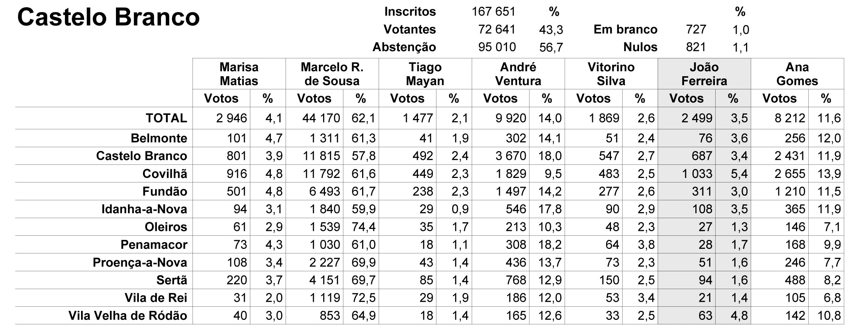Click the André Ventura column header
The height and width of the screenshot is (327, 868).
[x=518, y=74]
